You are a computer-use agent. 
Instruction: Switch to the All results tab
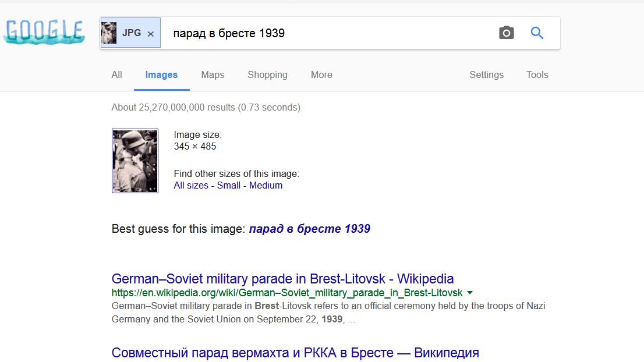(x=117, y=75)
